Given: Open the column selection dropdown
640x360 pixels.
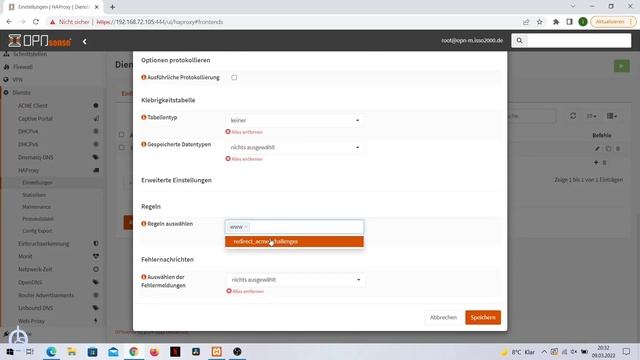Looking at the screenshot, I should [611, 116].
